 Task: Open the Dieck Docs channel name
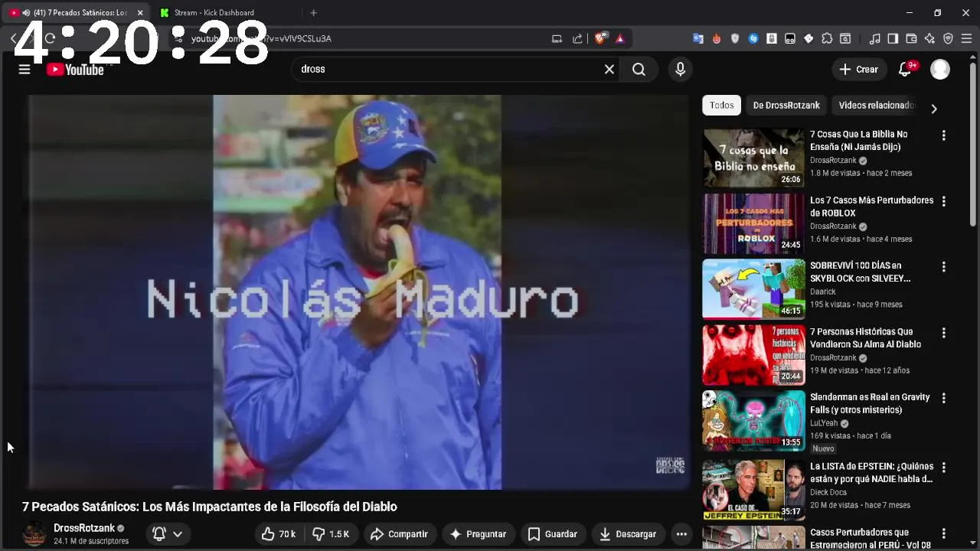[828, 492]
